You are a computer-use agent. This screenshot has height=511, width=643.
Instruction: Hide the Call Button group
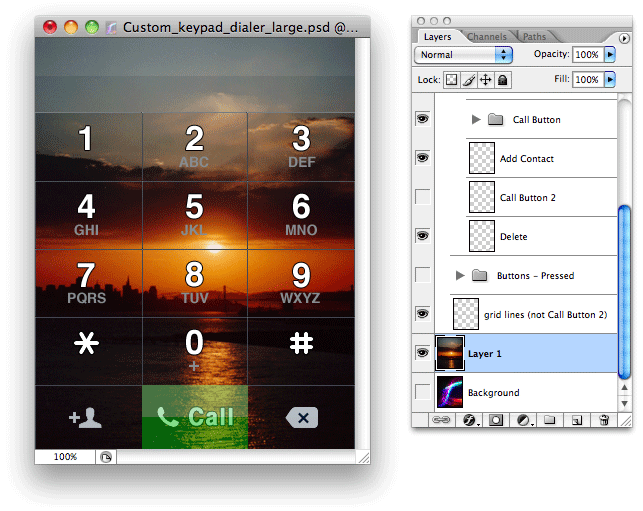pyautogui.click(x=423, y=119)
